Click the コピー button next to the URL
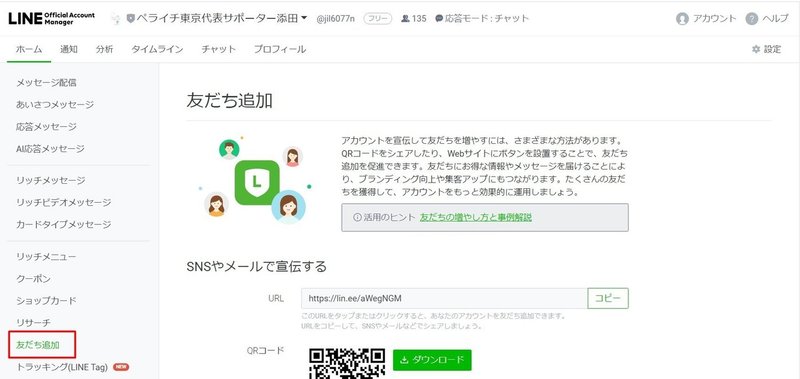 coord(608,298)
